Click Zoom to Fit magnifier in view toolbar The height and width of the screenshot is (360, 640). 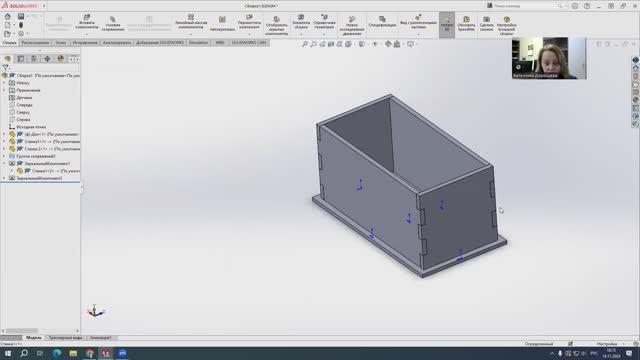[304, 44]
